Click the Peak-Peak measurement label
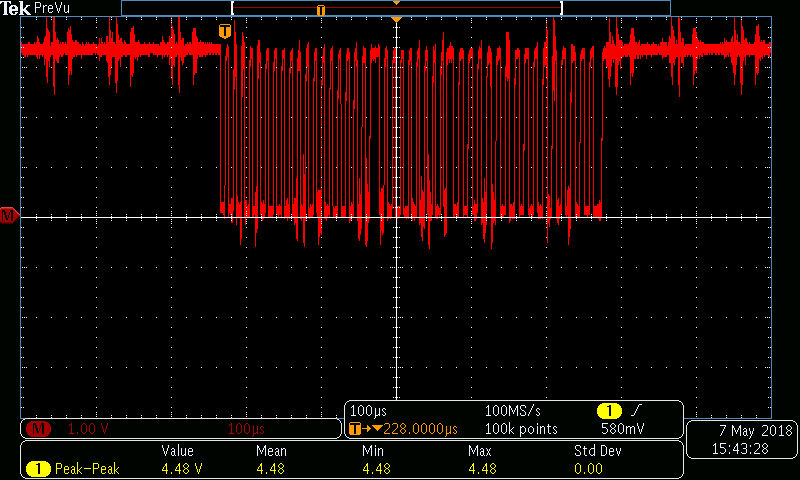The image size is (800, 480). pyautogui.click(x=87, y=468)
